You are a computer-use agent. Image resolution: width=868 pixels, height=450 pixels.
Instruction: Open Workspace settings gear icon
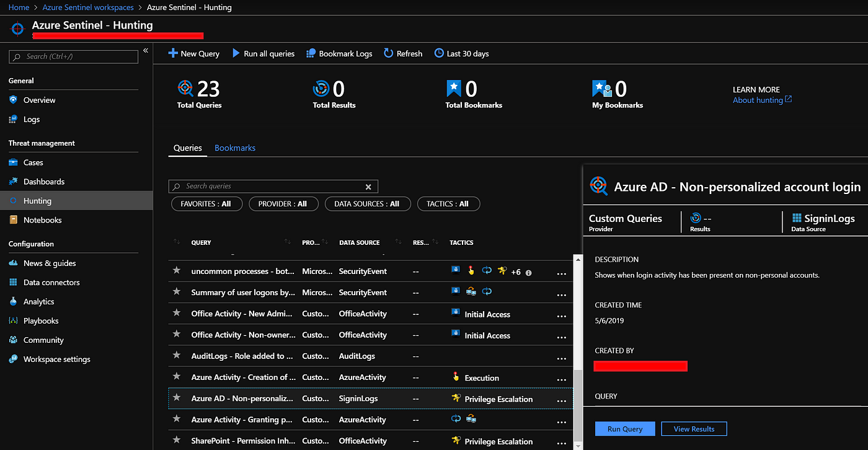[13, 359]
